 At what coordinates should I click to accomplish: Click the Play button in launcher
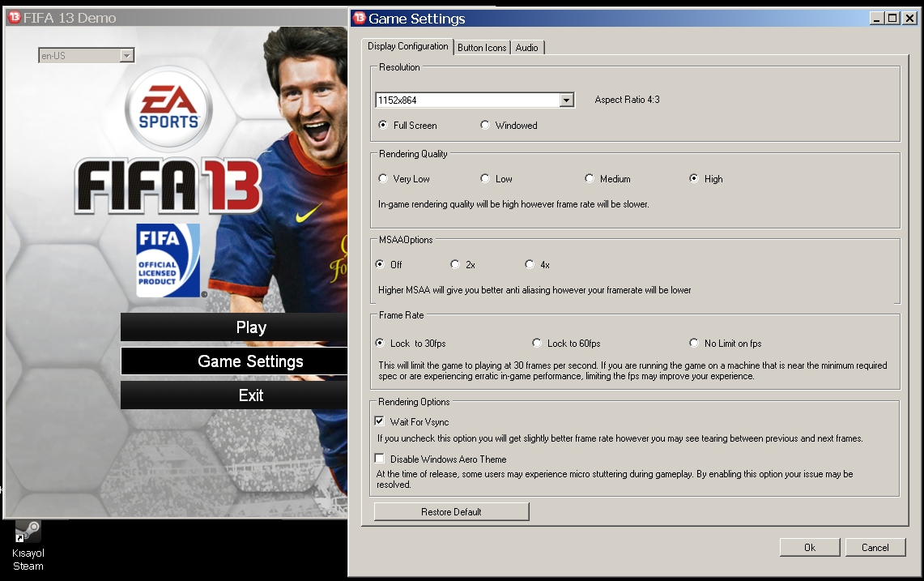tap(235, 327)
